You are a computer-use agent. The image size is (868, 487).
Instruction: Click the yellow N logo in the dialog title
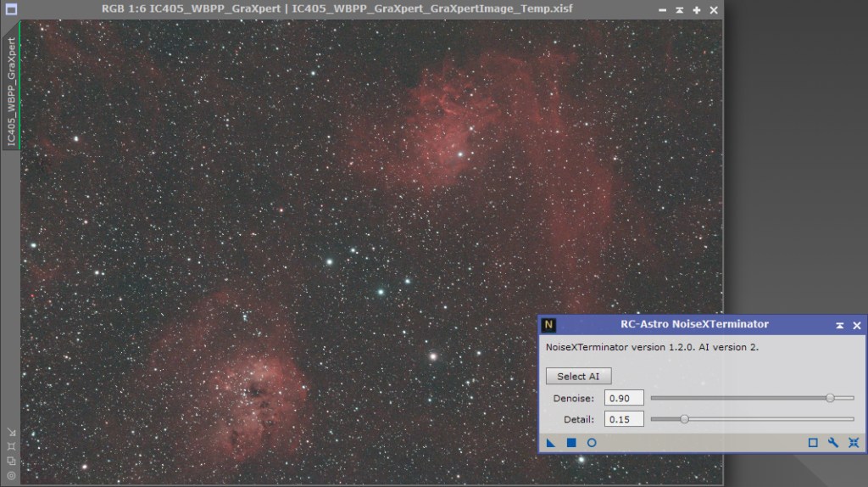coord(549,324)
